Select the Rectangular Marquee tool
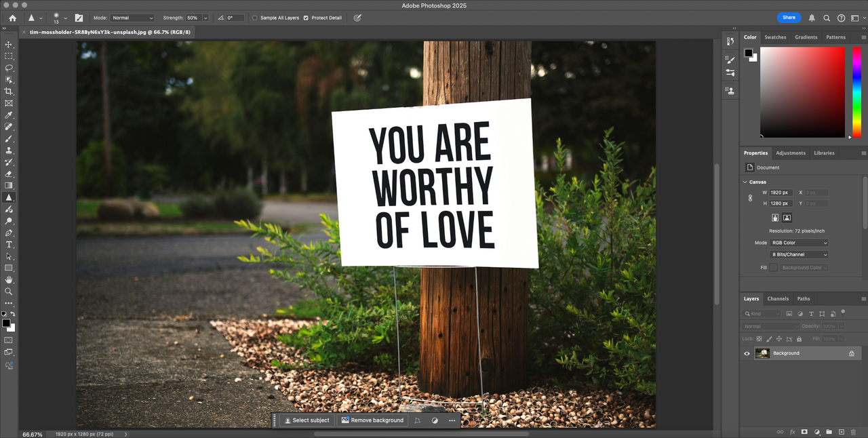The image size is (868, 438). click(x=9, y=56)
